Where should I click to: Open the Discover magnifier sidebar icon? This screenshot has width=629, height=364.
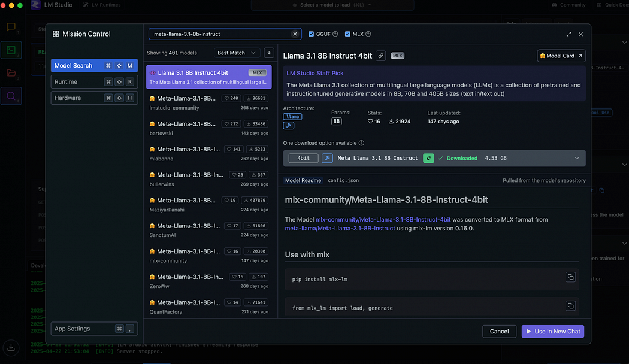point(11,96)
